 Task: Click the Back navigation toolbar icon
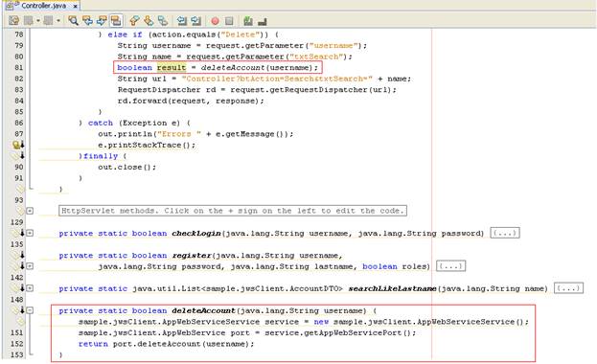point(29,20)
